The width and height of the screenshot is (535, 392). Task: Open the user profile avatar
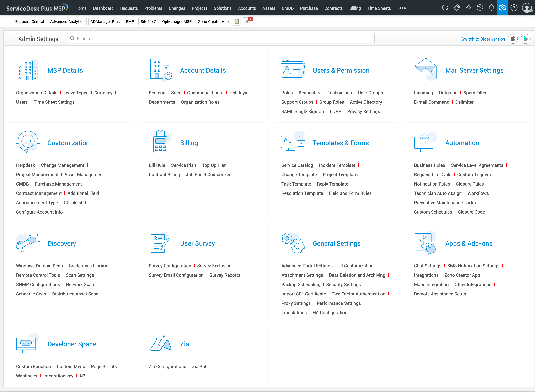[527, 8]
